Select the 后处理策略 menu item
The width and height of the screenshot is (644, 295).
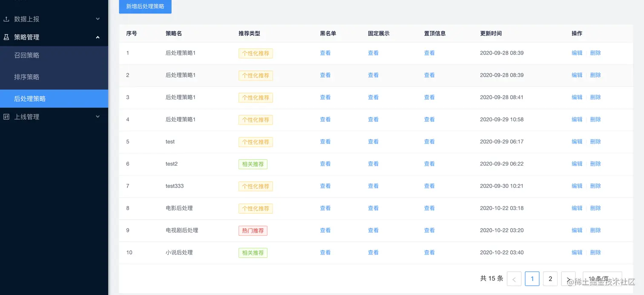[30, 99]
